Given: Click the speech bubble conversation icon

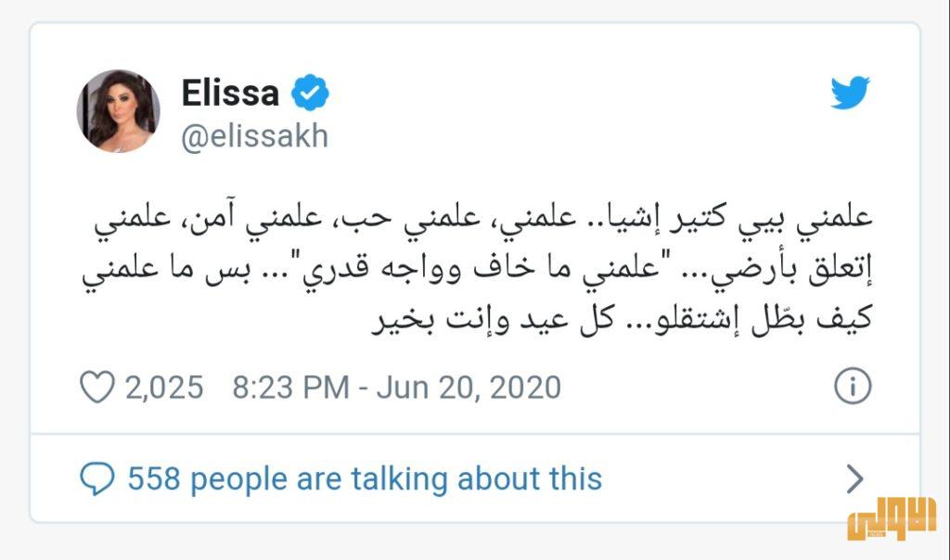Looking at the screenshot, I should (x=98, y=478).
